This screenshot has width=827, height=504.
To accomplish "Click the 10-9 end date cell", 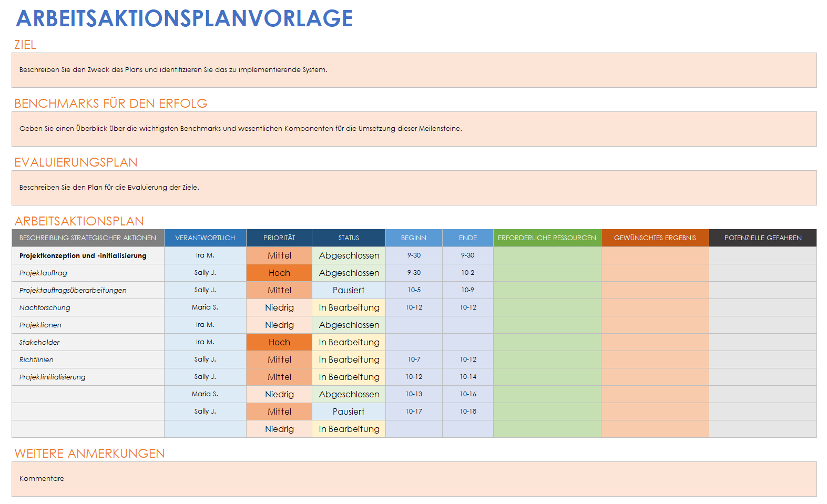I will (468, 290).
